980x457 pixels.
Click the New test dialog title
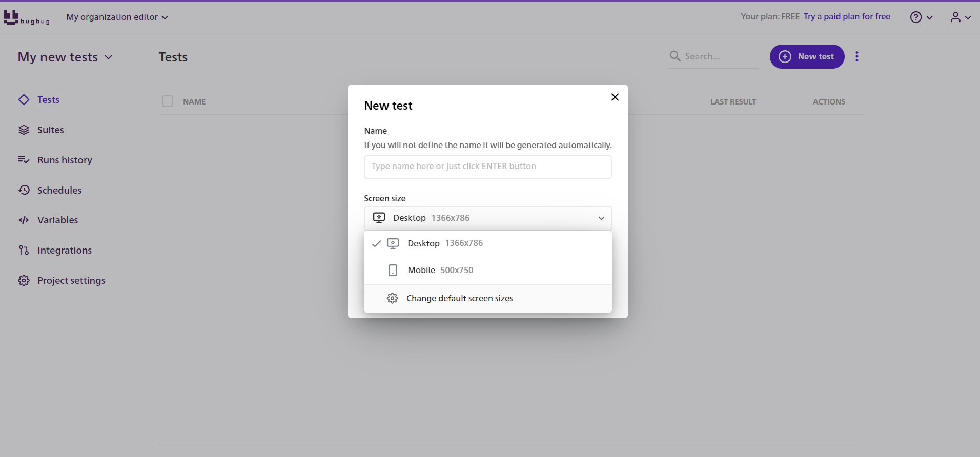[388, 106]
